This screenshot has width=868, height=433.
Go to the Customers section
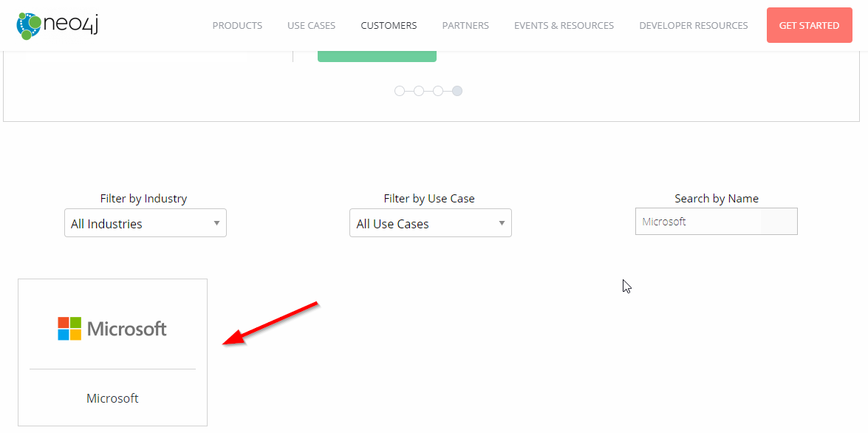coord(389,25)
